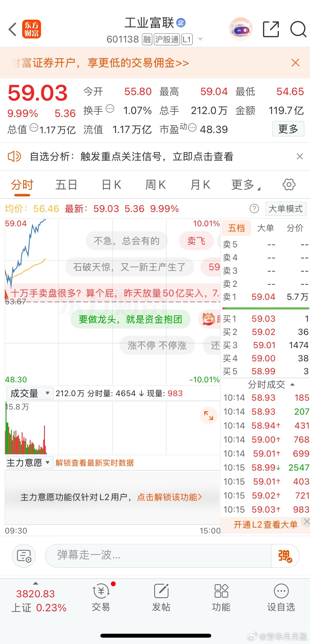Expand 上证 index ticker arrow
The image size is (310, 644).
pyautogui.click(x=36, y=583)
